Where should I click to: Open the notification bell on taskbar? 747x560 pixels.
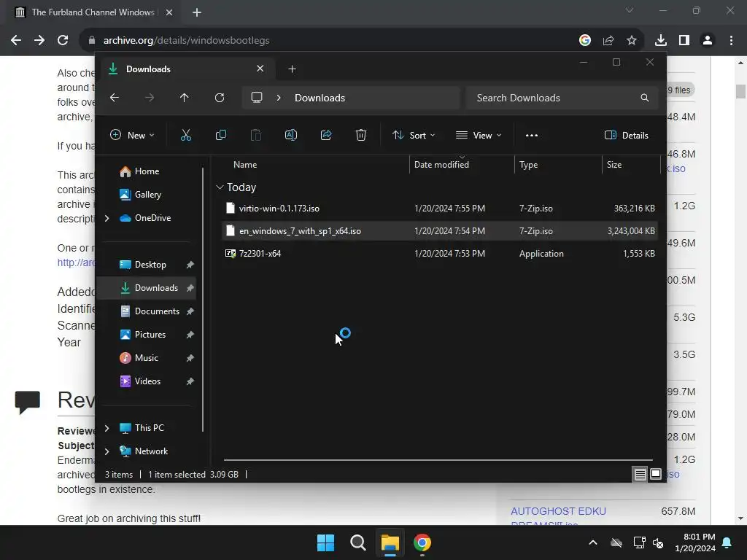[x=727, y=542]
